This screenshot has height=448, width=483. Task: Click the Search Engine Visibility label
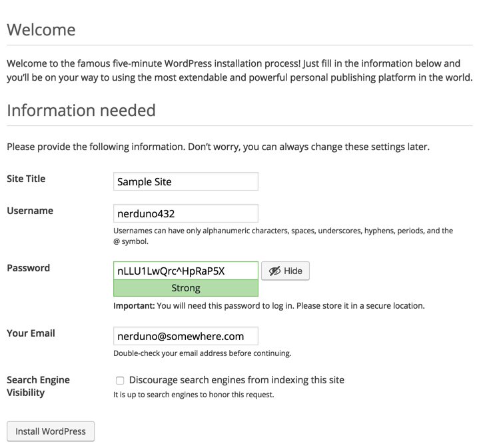click(x=38, y=386)
